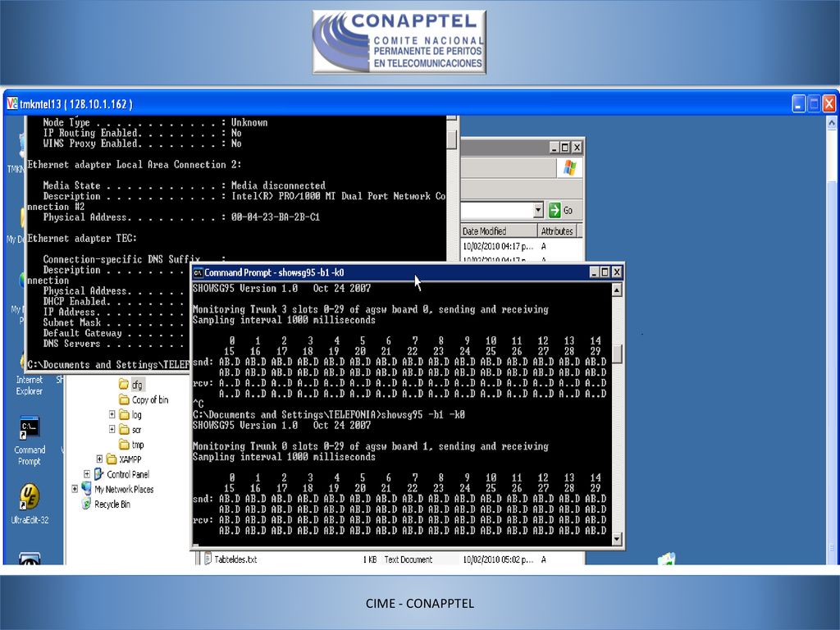Click the ipconfig console scrollbar thumb

click(452, 139)
